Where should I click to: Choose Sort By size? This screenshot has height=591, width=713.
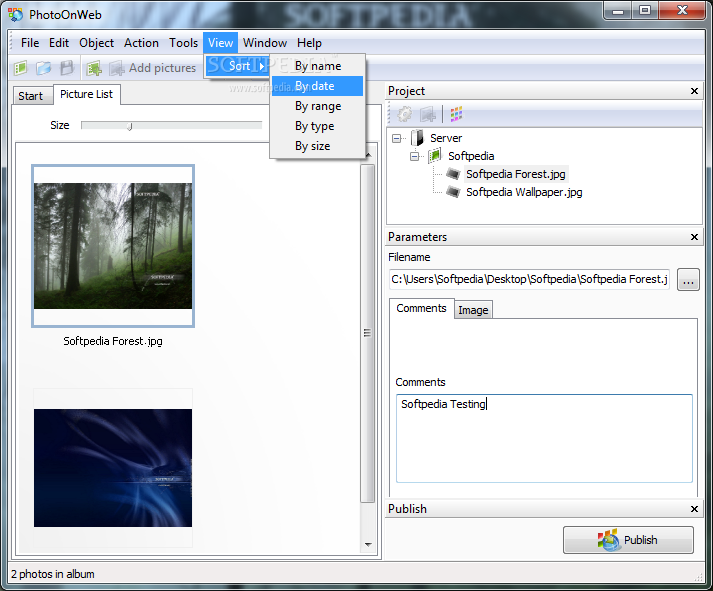[317, 146]
